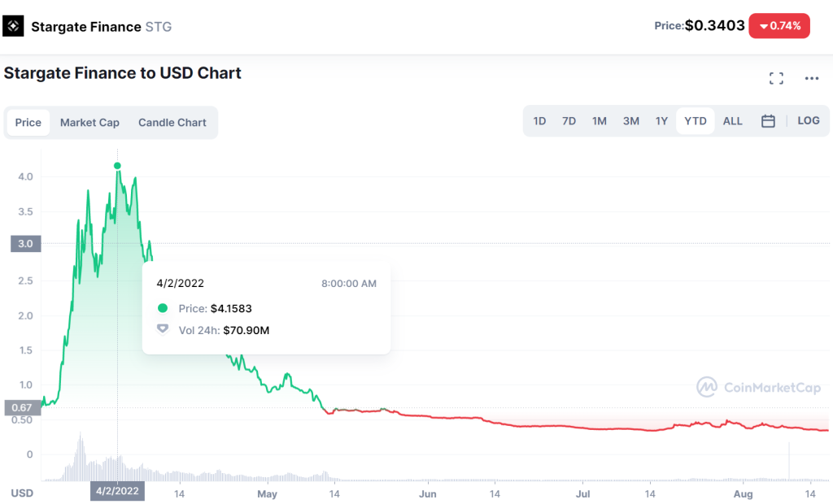Click the 3.0 highlighted y-axis label
This screenshot has height=504, width=833.
click(x=25, y=244)
